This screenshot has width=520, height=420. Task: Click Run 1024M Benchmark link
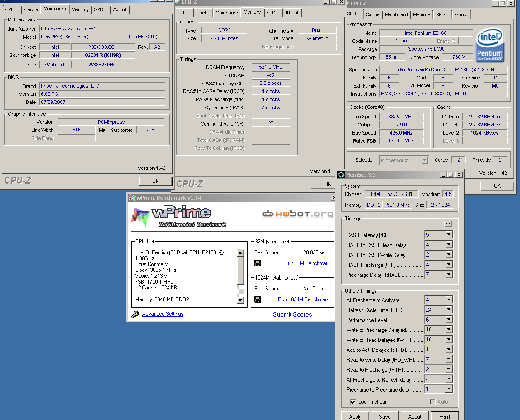[303, 299]
